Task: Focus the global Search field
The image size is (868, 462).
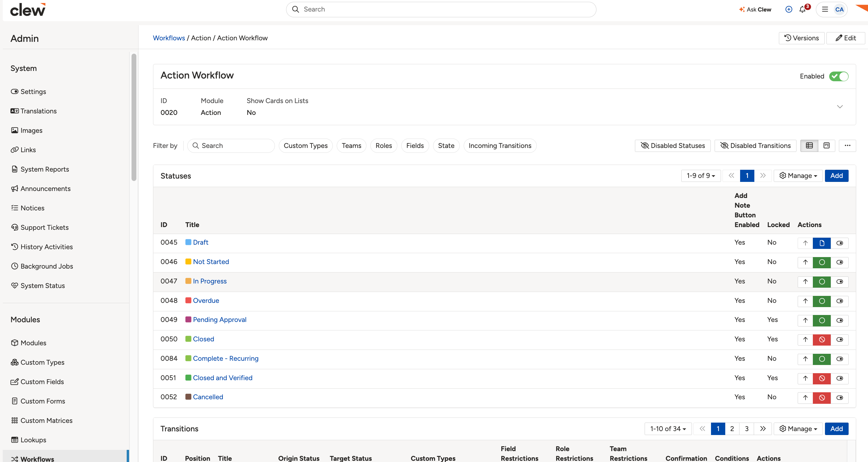Action: coord(441,9)
